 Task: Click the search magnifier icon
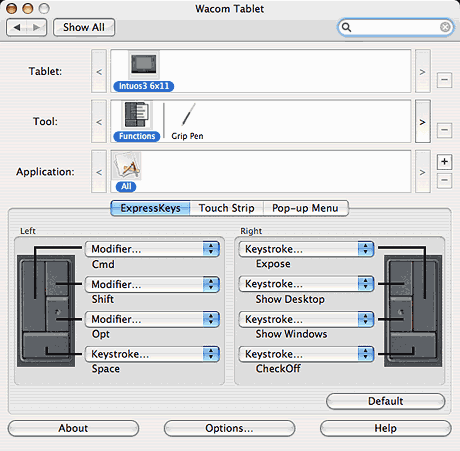pos(346,27)
